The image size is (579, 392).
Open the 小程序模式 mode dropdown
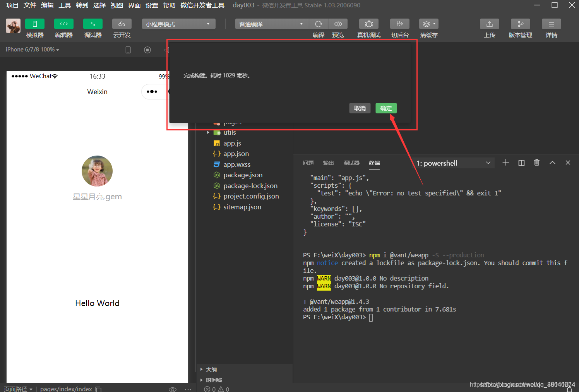(178, 24)
